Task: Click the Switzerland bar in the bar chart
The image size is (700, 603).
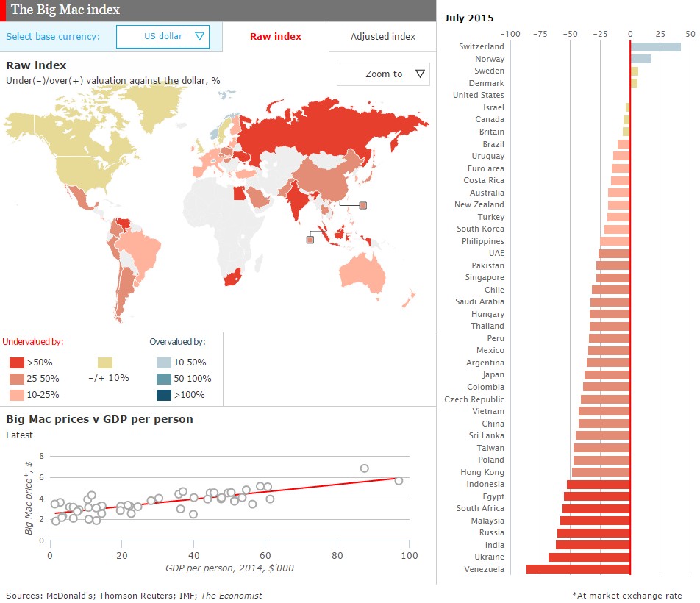Action: pyautogui.click(x=655, y=47)
